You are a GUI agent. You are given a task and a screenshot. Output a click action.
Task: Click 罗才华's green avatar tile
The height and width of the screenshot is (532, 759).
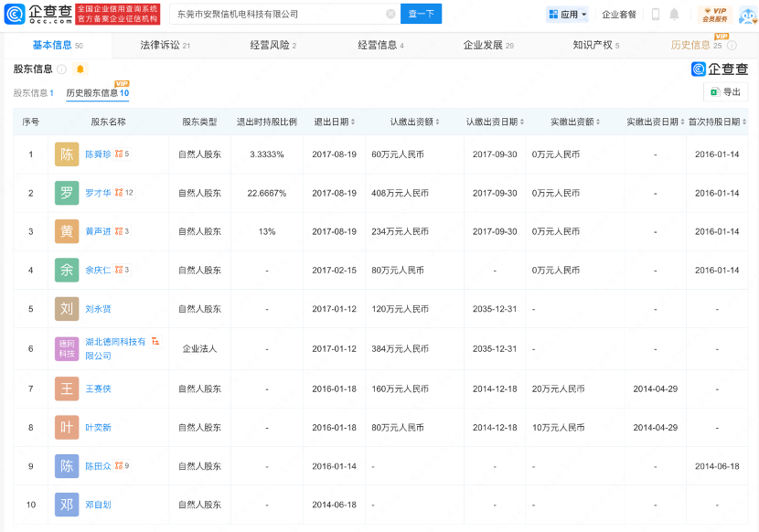click(x=67, y=193)
